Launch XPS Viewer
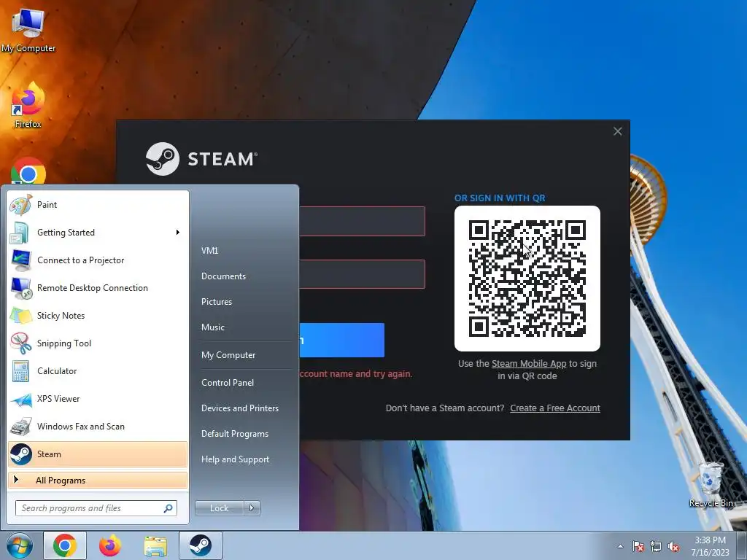The image size is (747, 560). pos(98,399)
